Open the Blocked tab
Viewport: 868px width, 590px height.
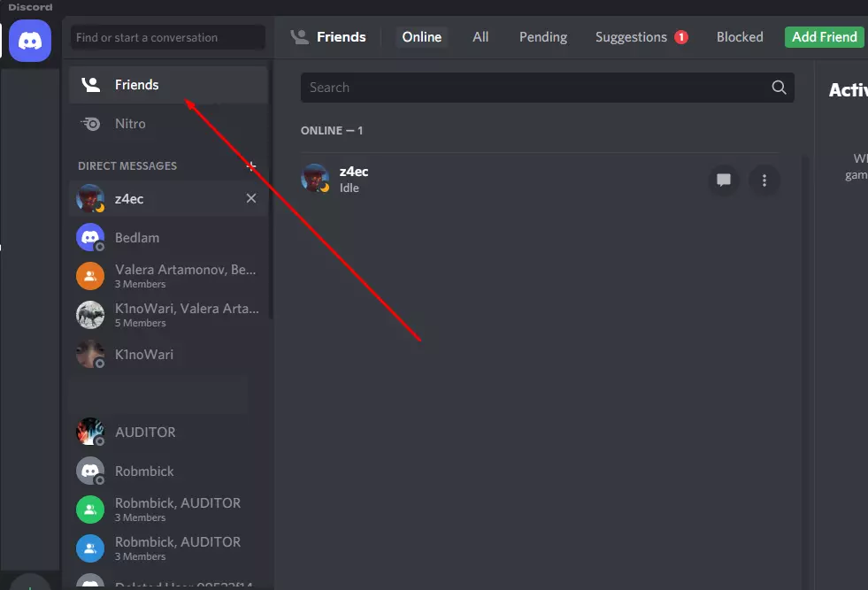point(740,37)
